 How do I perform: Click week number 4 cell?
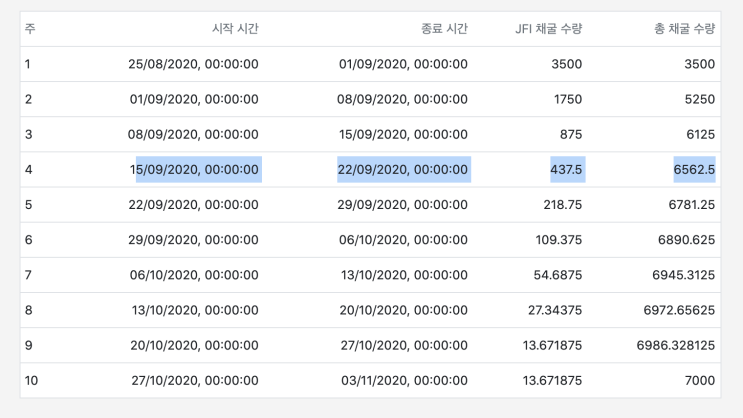pos(28,169)
